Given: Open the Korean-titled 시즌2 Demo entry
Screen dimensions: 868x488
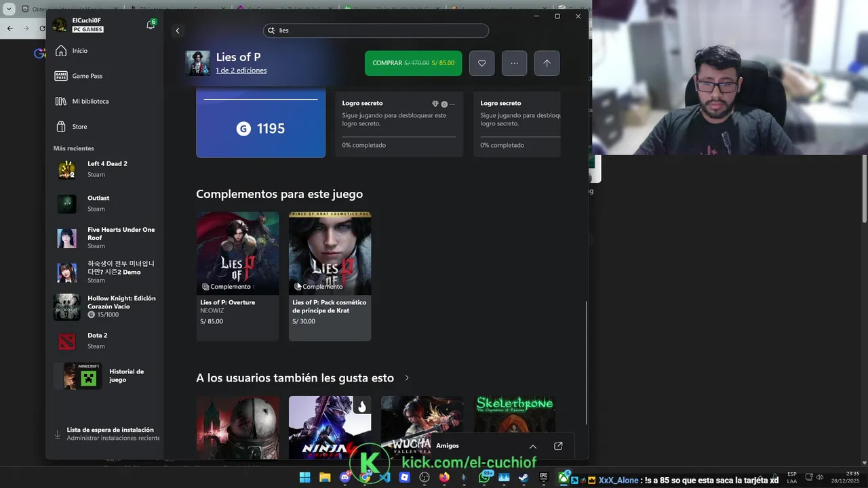Looking at the screenshot, I should 105,272.
